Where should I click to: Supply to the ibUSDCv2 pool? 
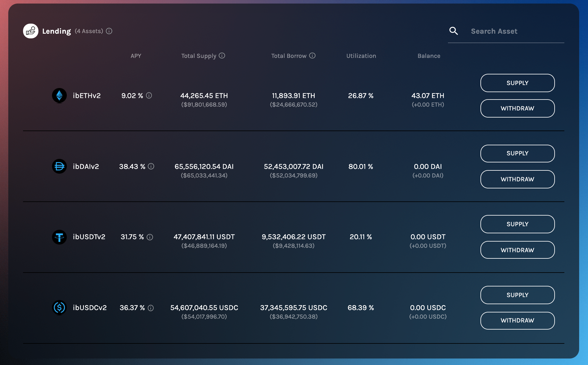517,295
